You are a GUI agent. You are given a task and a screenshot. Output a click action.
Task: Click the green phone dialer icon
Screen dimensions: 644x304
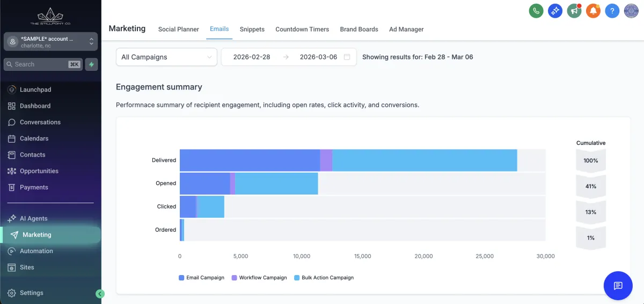pyautogui.click(x=536, y=11)
